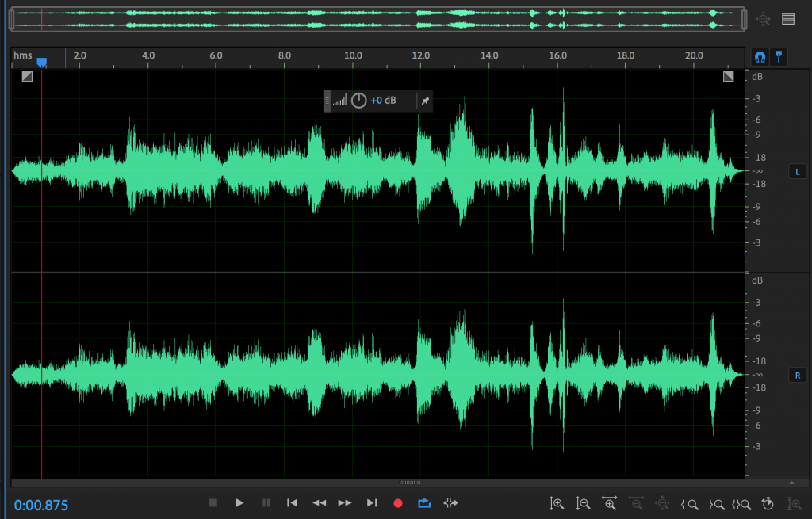
Task: Pin the gain HUD with pushpin icon
Action: click(425, 101)
